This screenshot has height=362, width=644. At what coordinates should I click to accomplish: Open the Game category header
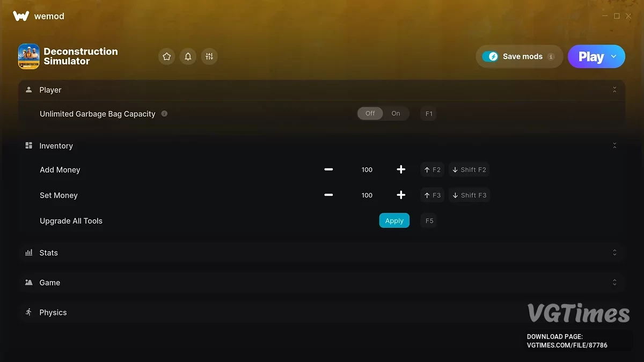click(x=322, y=283)
